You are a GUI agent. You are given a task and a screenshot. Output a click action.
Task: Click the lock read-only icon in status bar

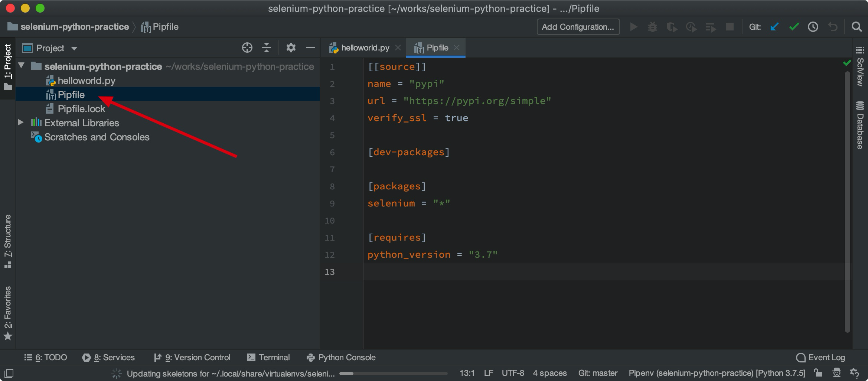[818, 373]
